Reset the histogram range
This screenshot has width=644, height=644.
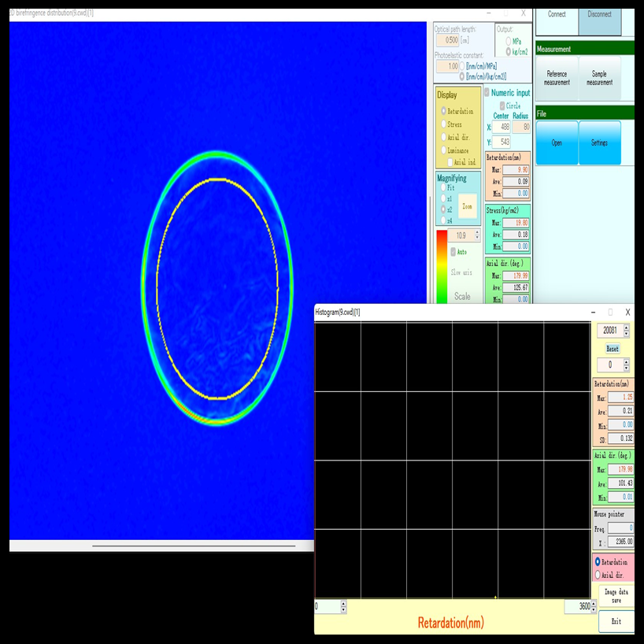612,348
